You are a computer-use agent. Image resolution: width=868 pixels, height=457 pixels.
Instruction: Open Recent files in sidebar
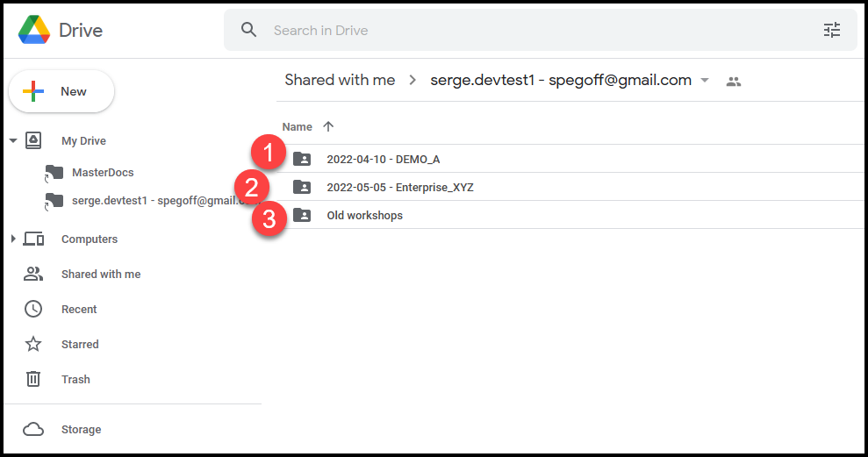pyautogui.click(x=79, y=309)
